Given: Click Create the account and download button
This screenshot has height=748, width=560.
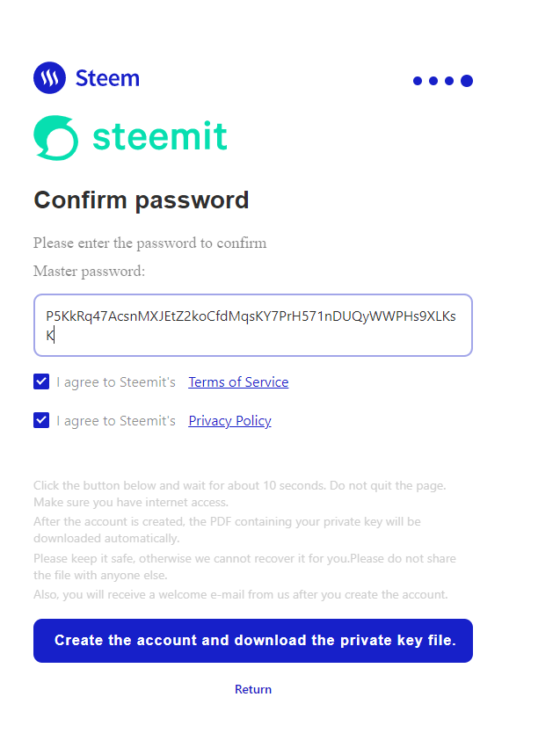Looking at the screenshot, I should pyautogui.click(x=253, y=641).
